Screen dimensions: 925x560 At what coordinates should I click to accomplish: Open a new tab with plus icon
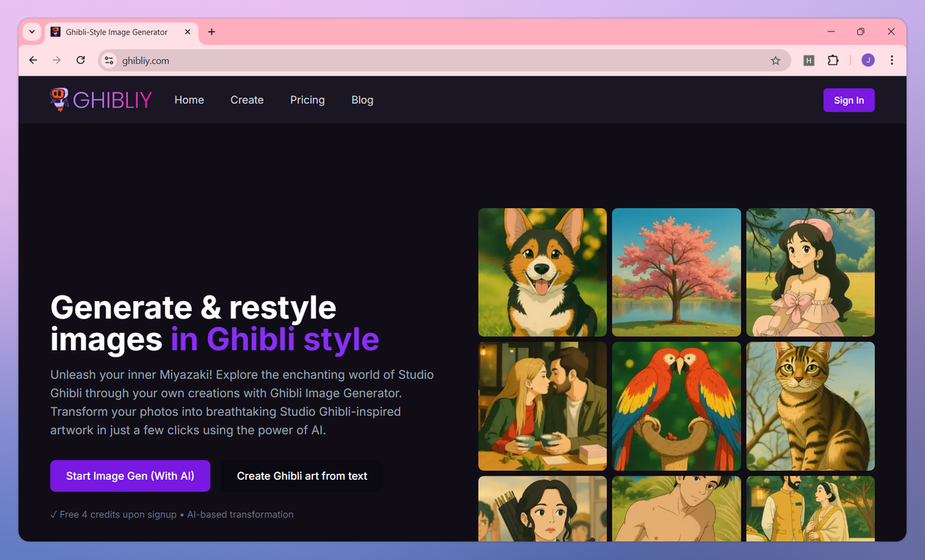212,32
